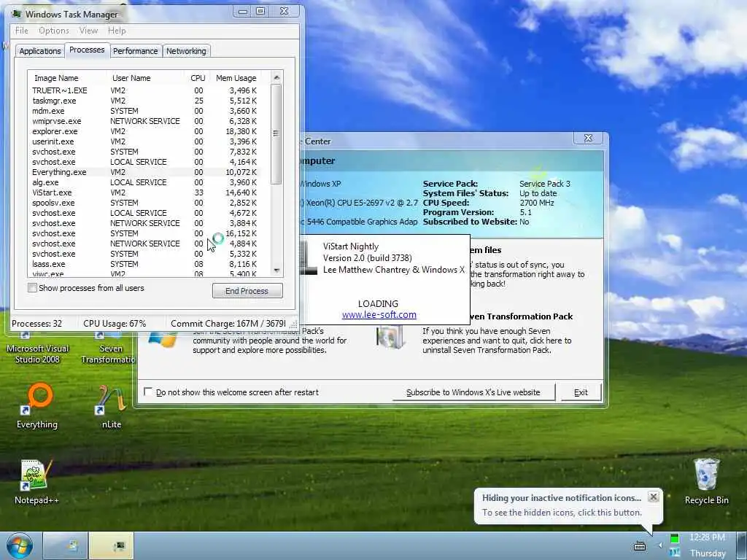Screen dimensions: 747x560
Task: Select the explorer.exe process row
Action: coord(145,131)
